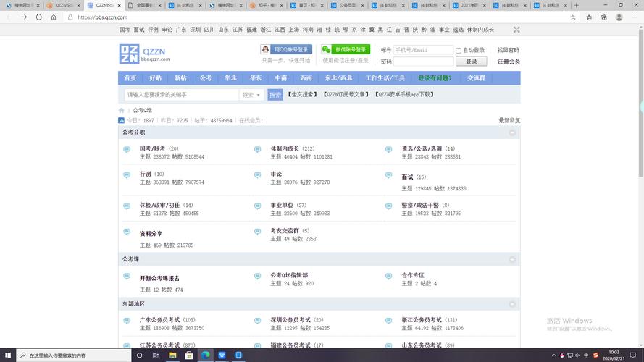Open the 登录有问题? link
This screenshot has width=644, height=362.
435,78
